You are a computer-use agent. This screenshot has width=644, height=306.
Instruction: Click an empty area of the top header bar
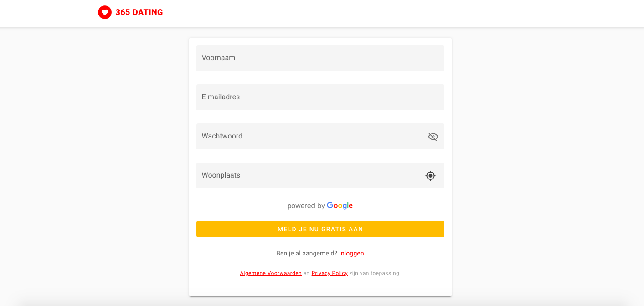[387, 13]
